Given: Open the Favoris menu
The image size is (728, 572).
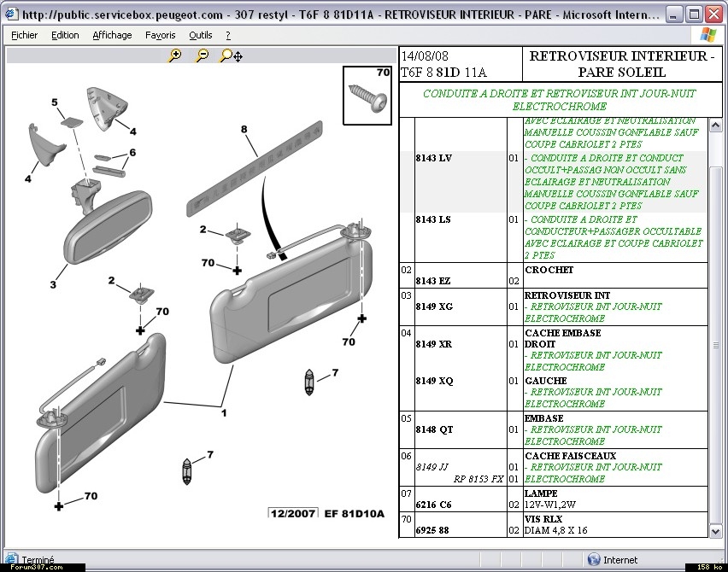Looking at the screenshot, I should click(160, 35).
